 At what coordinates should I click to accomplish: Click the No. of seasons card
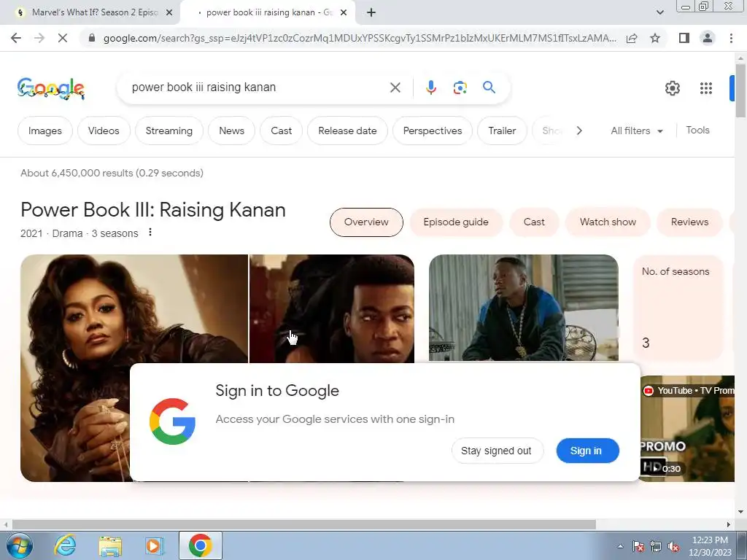[677, 308]
